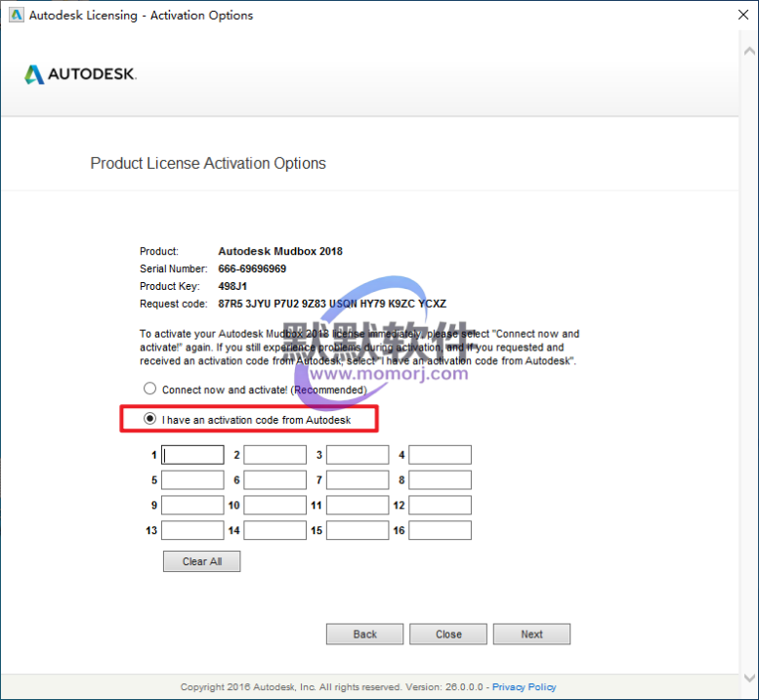Select activation code input box 5
The width and height of the screenshot is (759, 700).
(x=192, y=480)
